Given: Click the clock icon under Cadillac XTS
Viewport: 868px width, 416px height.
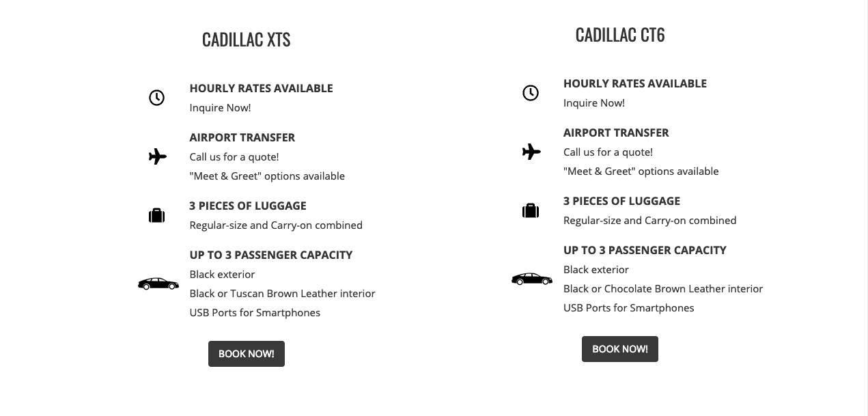Looking at the screenshot, I should [156, 98].
